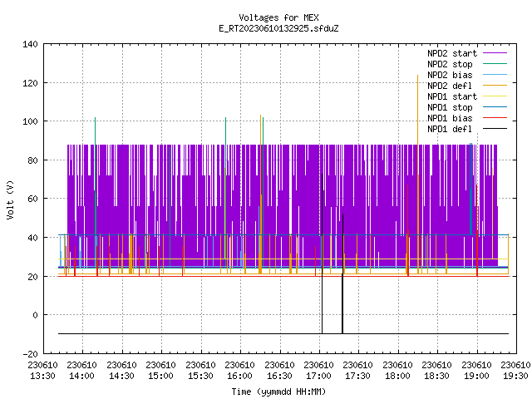Click the black NPD1 defl legend line
This screenshot has width=532, height=399.
point(495,129)
